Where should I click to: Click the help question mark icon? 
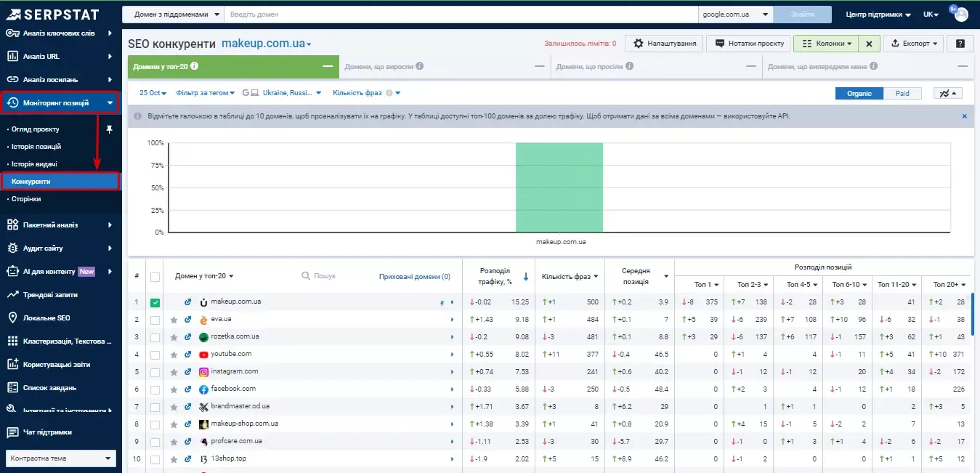[960, 44]
